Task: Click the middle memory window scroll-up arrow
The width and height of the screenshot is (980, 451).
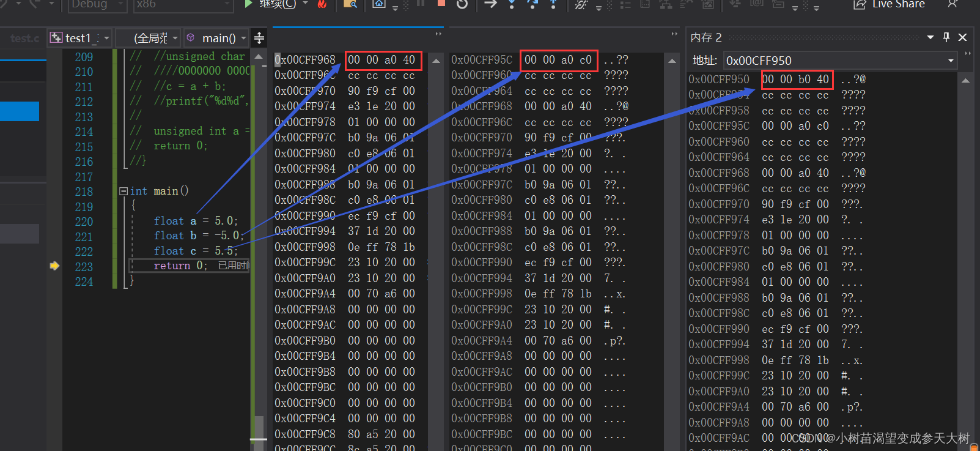Action: click(672, 61)
